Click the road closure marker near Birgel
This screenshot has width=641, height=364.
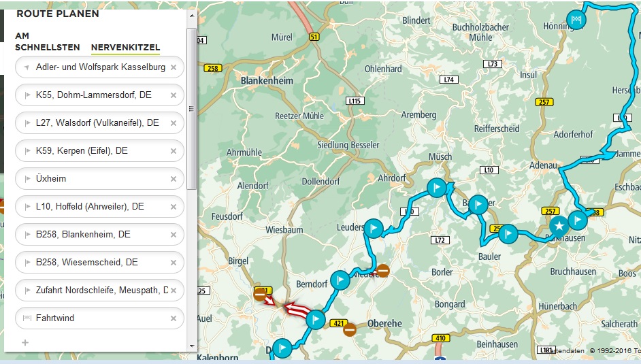pyautogui.click(x=260, y=294)
